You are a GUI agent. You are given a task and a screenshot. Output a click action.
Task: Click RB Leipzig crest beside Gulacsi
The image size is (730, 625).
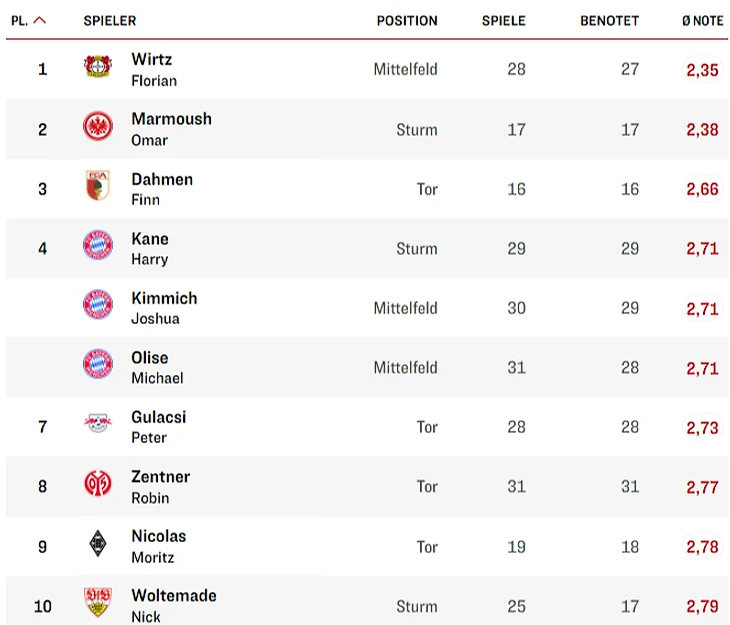[x=98, y=425]
